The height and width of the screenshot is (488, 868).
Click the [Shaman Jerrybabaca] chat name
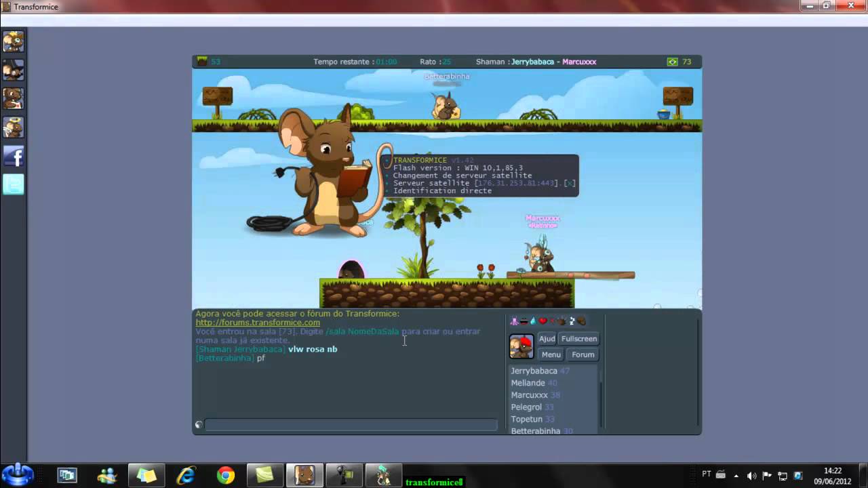point(241,349)
